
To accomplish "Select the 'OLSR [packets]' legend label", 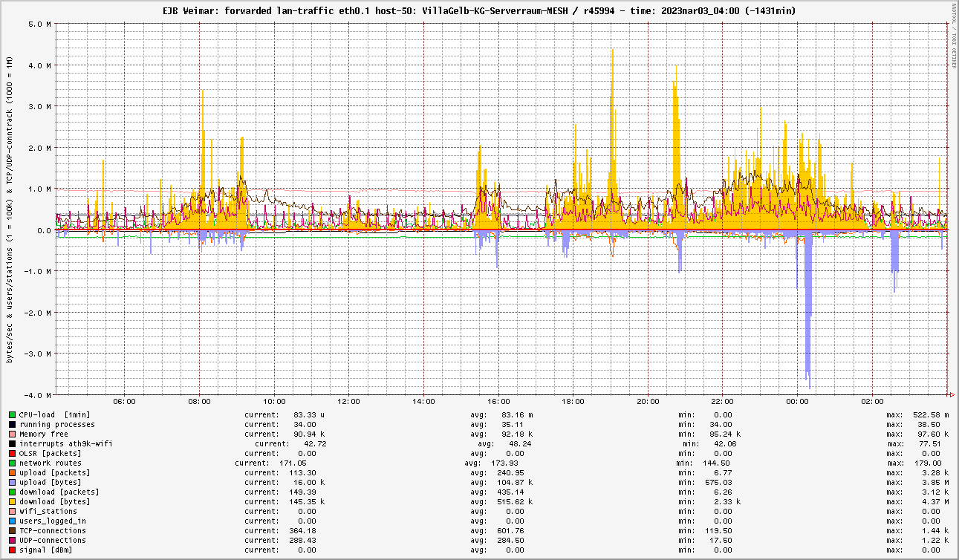I will tap(51, 453).
